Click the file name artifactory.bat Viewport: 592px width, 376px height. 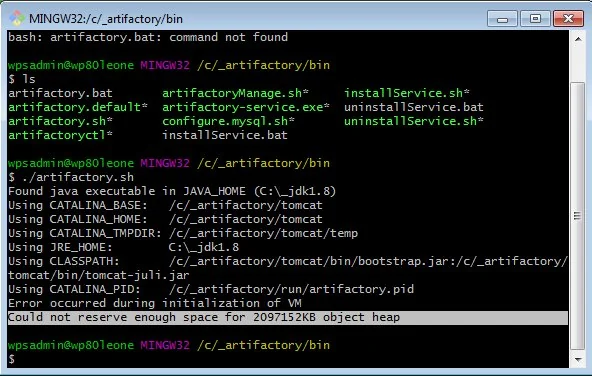[60, 93]
